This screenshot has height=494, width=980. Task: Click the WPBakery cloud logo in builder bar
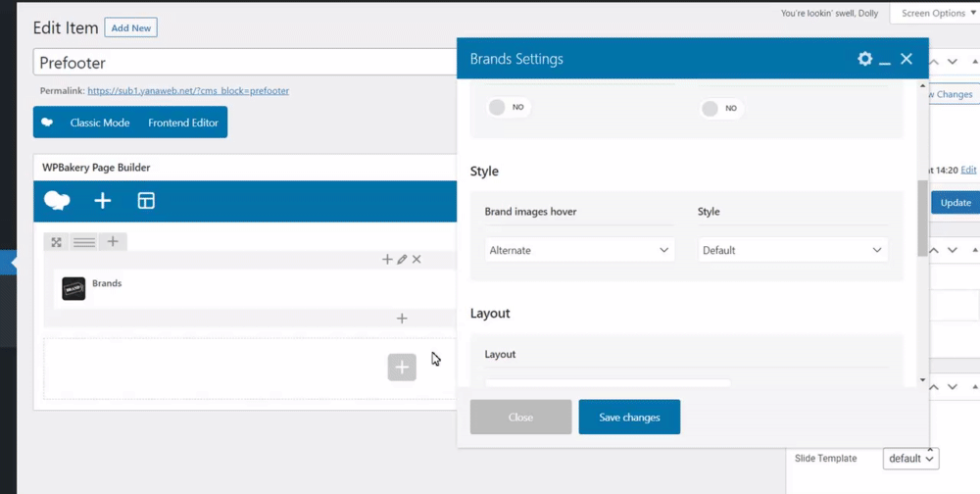point(57,201)
